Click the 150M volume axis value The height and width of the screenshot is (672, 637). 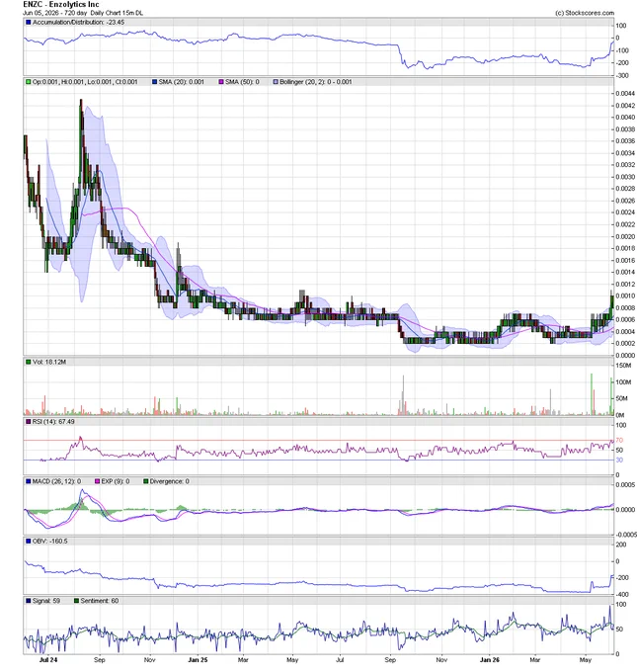[623, 366]
